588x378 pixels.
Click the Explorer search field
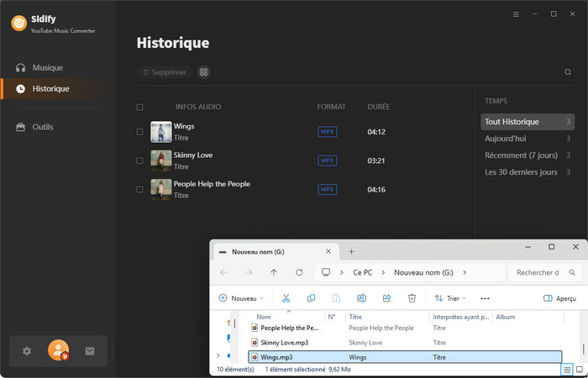536,272
